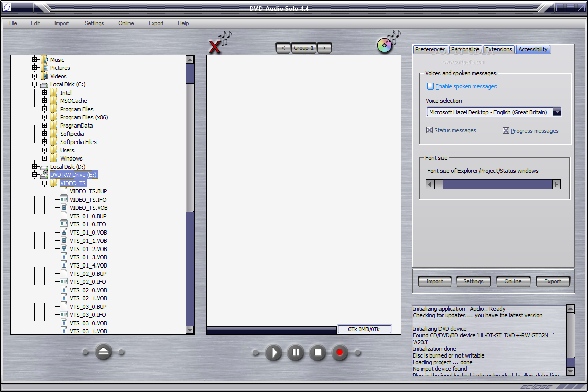The image size is (588, 392).
Task: Go to next group with > button
Action: coord(324,48)
